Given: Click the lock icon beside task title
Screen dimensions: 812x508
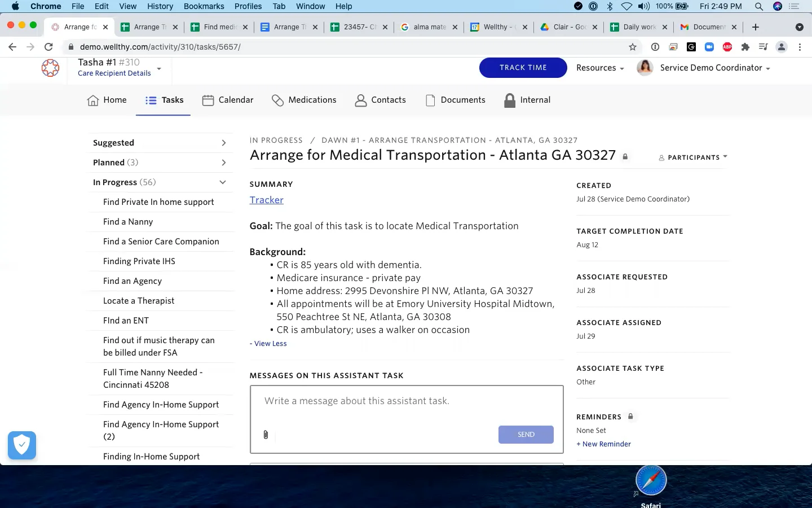Looking at the screenshot, I should pyautogui.click(x=625, y=157).
